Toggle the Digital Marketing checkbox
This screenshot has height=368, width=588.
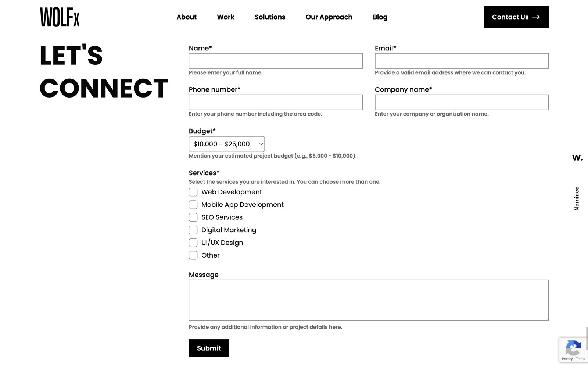tap(193, 230)
